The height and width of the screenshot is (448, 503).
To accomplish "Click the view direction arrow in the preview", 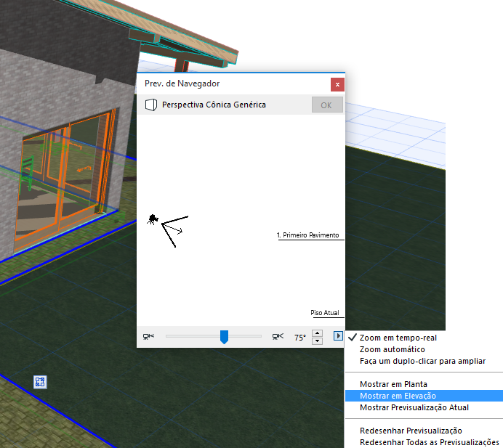I will pyautogui.click(x=173, y=227).
